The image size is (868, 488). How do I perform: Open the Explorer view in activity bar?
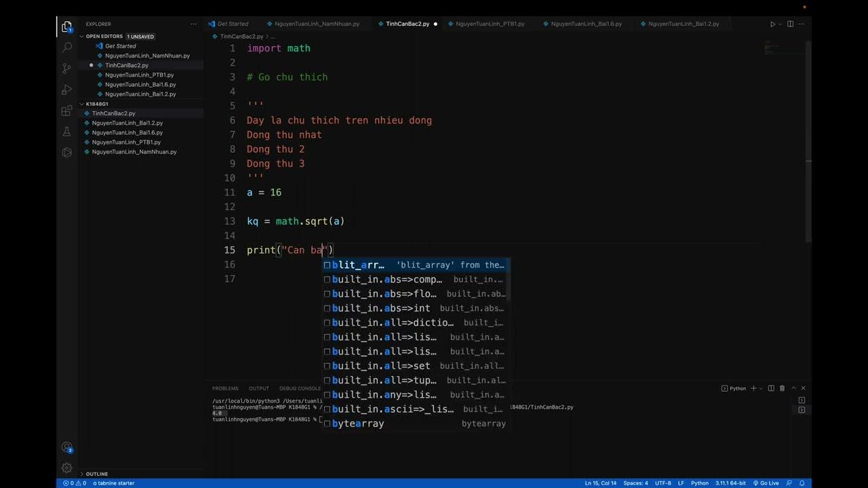pyautogui.click(x=66, y=27)
